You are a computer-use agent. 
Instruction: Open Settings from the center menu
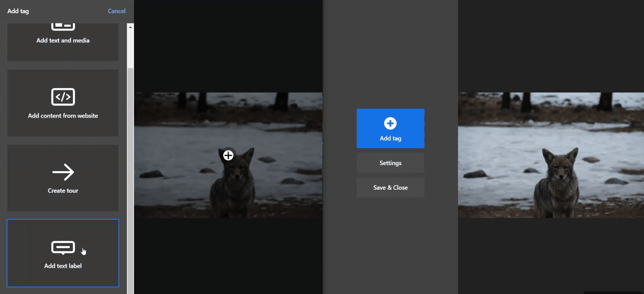click(390, 163)
